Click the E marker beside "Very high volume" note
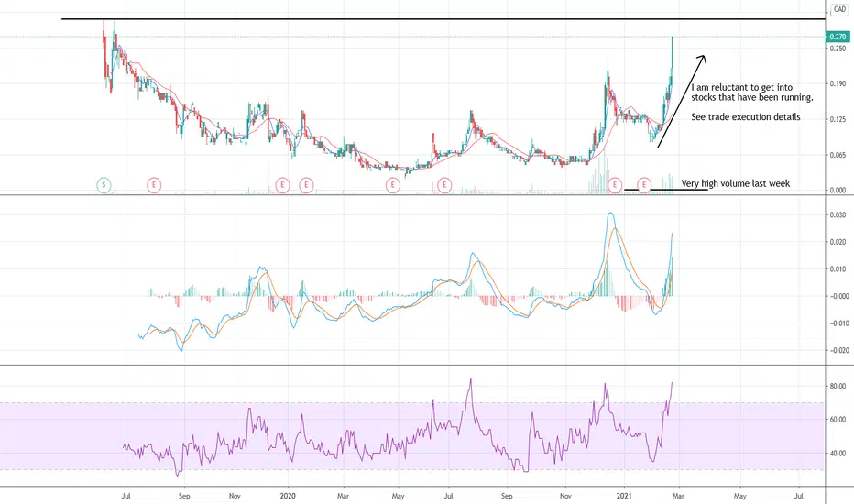Image resolution: width=854 pixels, height=504 pixels. pyautogui.click(x=644, y=185)
